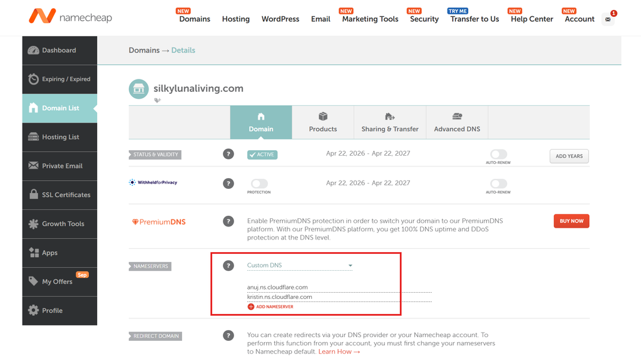Open the mail notifications icon

(608, 19)
